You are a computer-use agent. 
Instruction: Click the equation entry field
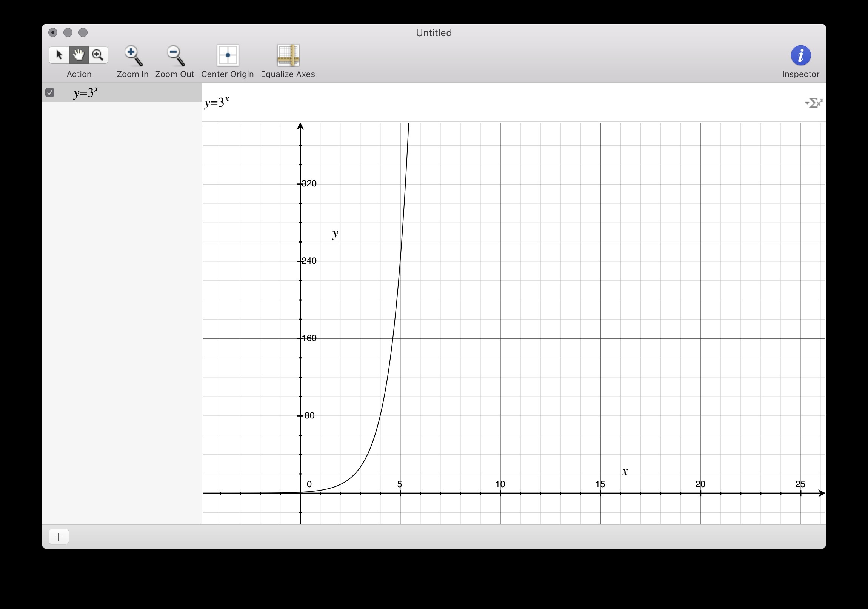(x=491, y=103)
